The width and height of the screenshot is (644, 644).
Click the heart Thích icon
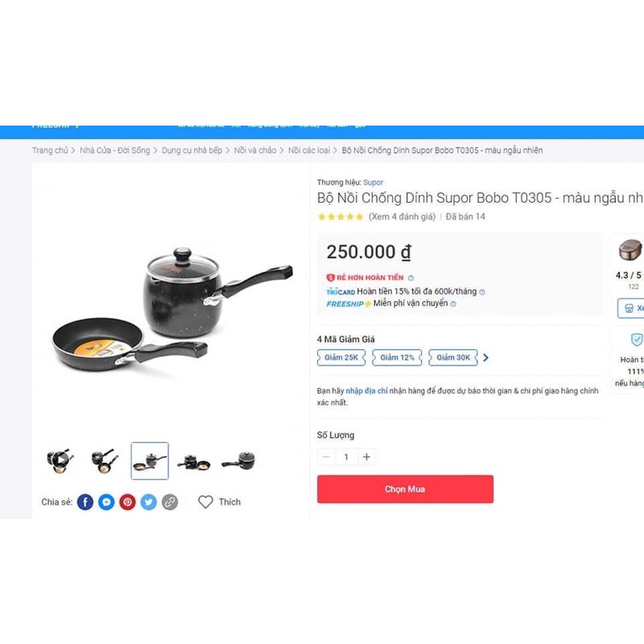pyautogui.click(x=205, y=502)
